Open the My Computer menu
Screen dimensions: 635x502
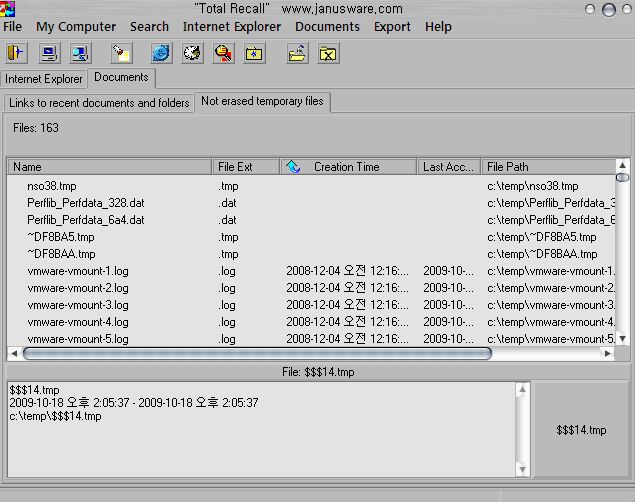(76, 27)
